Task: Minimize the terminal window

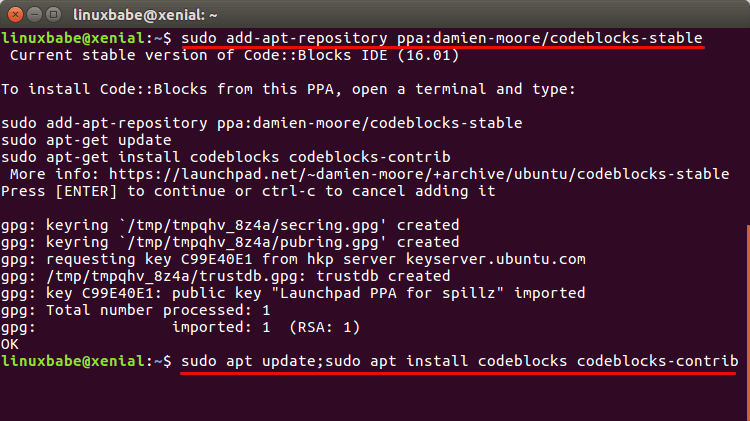Action: 34,14
